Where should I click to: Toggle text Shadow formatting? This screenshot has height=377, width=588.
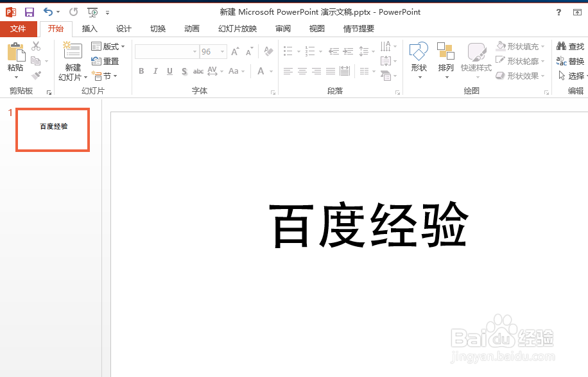click(184, 71)
